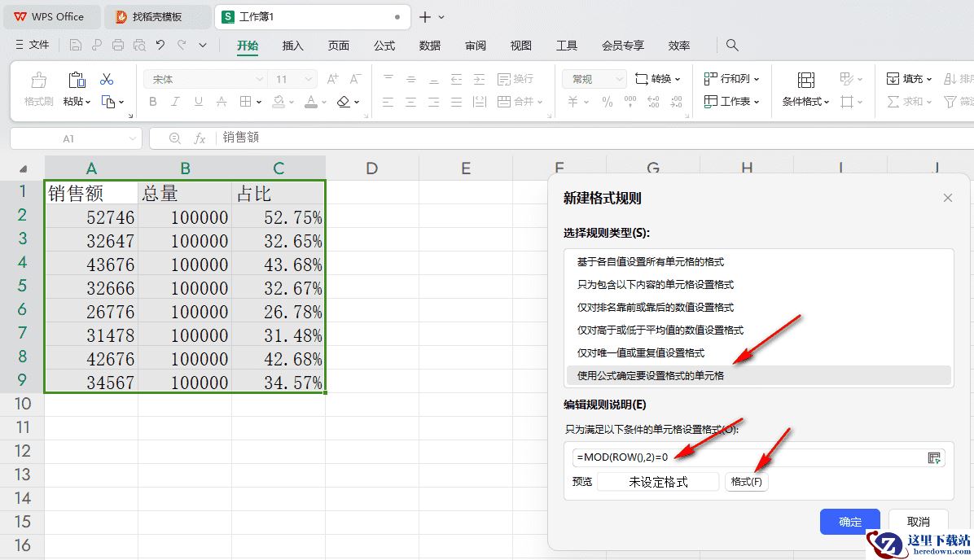
Task: Click the range selector icon in formula field
Action: point(933,457)
